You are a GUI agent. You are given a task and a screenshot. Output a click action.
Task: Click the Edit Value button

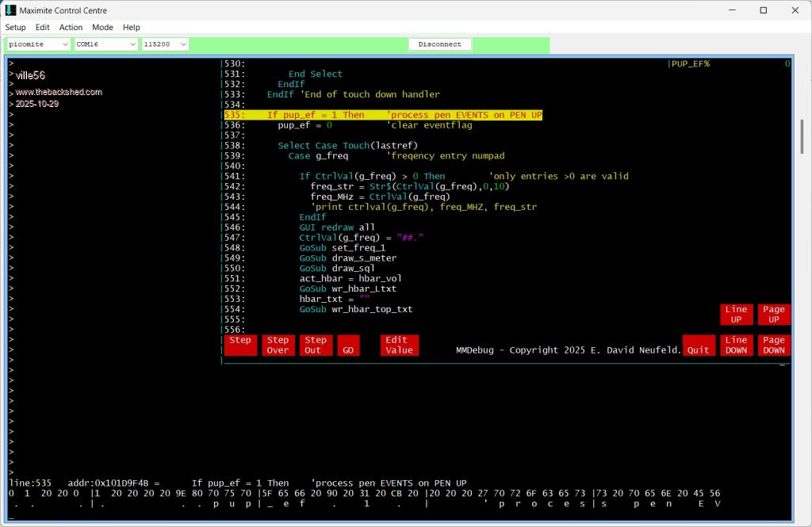coord(399,345)
